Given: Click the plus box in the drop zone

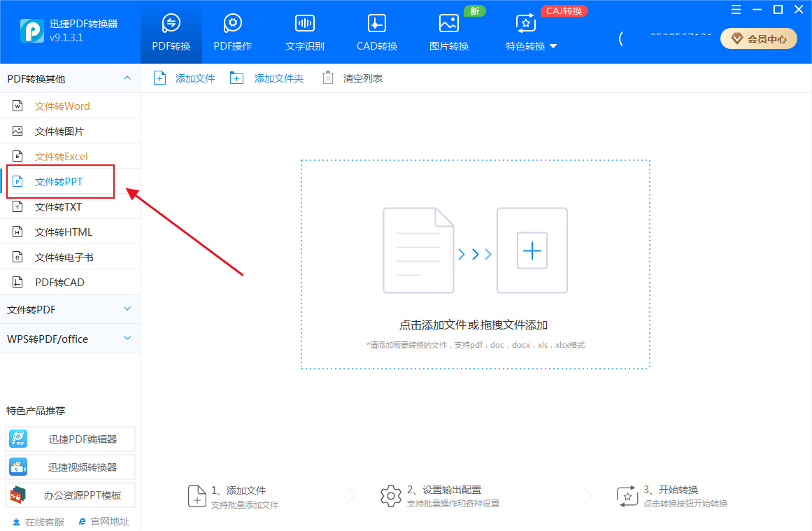Looking at the screenshot, I should 532,250.
